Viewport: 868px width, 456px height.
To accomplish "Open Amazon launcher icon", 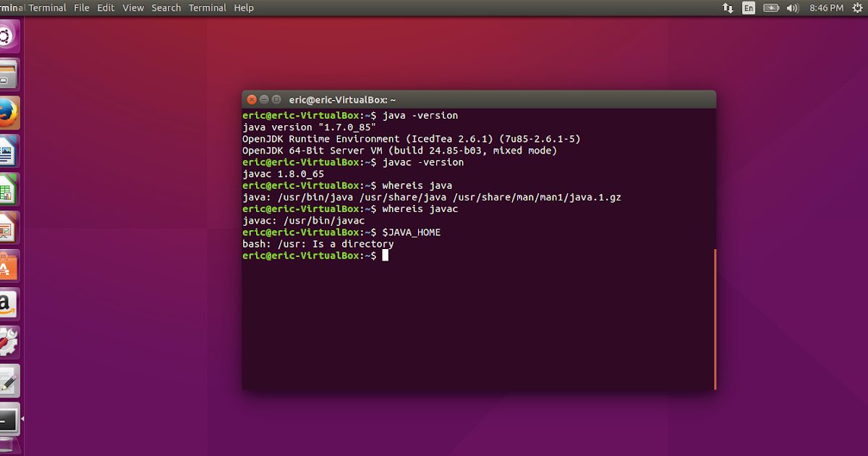I will pyautogui.click(x=7, y=304).
